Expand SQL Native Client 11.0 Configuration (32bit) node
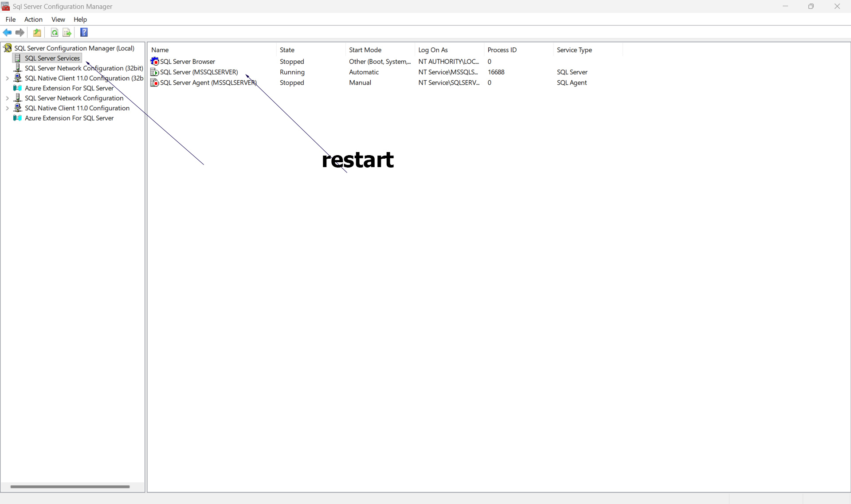Screen dimensions: 851x504 (x=7, y=78)
